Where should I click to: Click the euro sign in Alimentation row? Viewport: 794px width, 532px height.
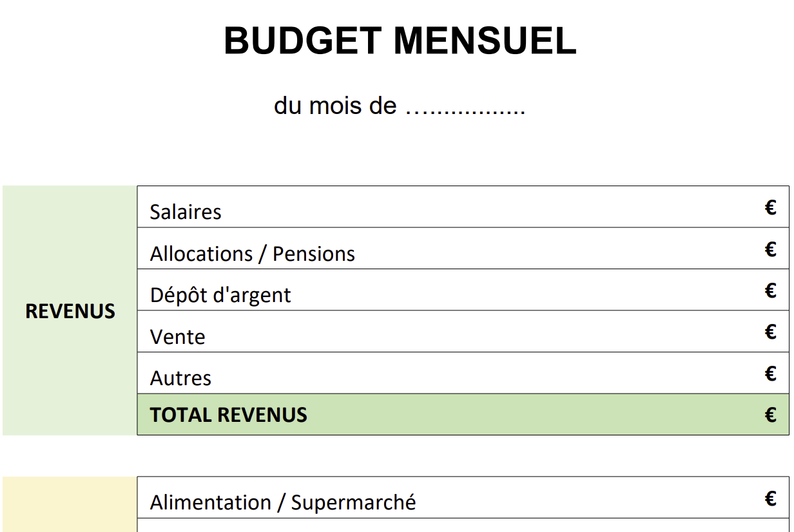tap(770, 499)
